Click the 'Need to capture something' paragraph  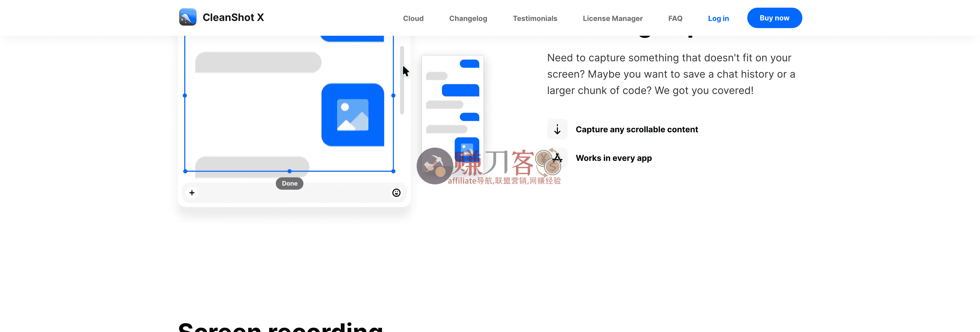(671, 74)
